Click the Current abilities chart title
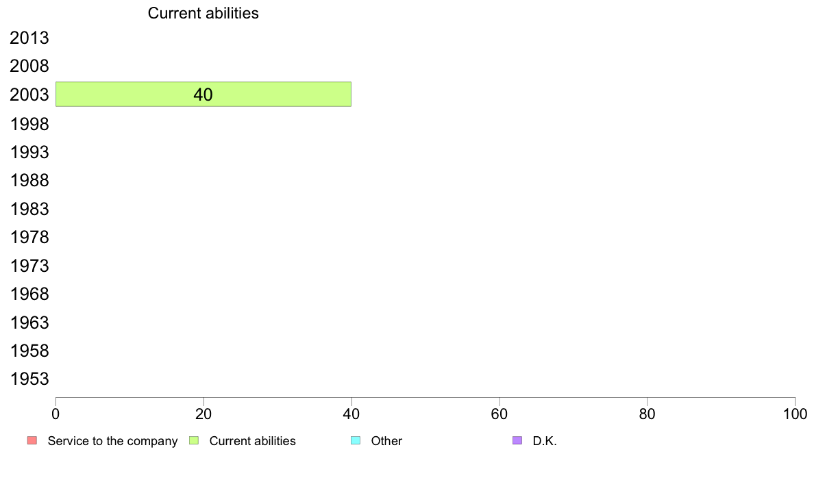The width and height of the screenshot is (814, 504). tap(203, 13)
